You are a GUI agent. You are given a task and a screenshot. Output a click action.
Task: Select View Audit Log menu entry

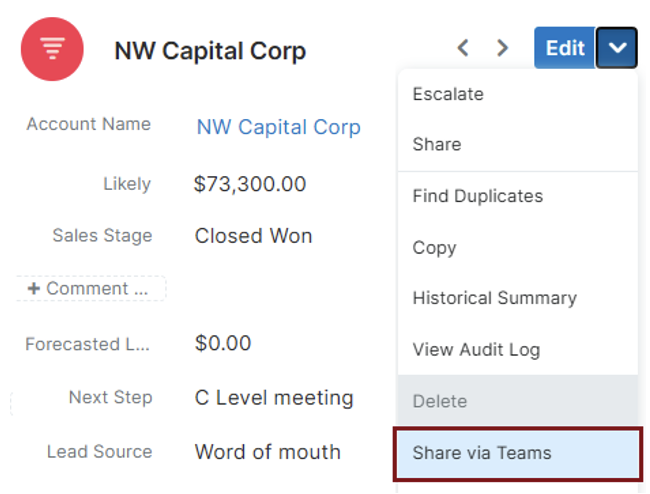pyautogui.click(x=476, y=350)
